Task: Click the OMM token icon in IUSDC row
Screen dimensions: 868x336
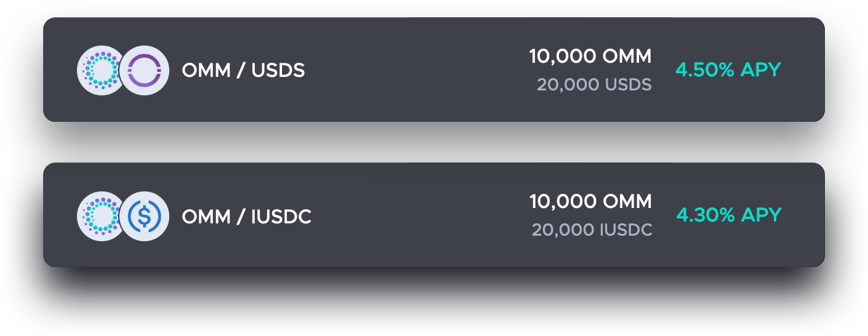Action: click(101, 216)
